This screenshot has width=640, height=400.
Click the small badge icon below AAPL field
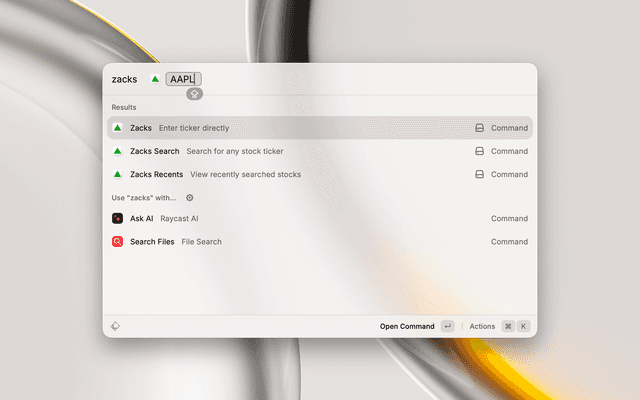pos(194,93)
